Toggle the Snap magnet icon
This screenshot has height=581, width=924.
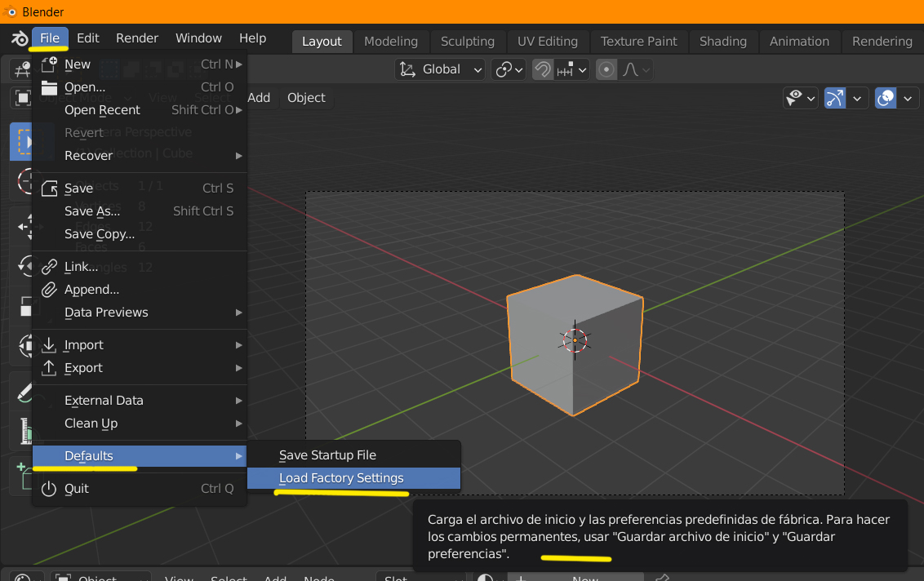542,69
